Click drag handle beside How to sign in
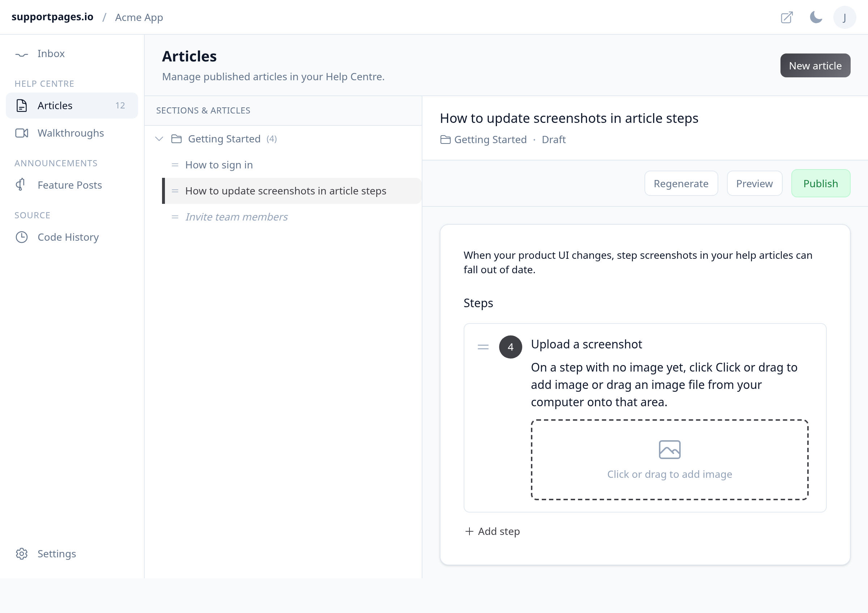Viewport: 868px width, 613px height. click(175, 165)
